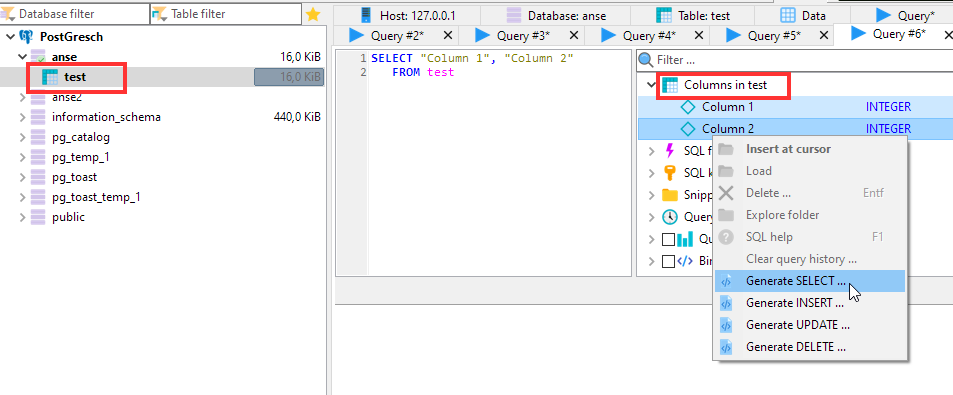This screenshot has height=395, width=953.
Task: Click the Filter magnifier icon
Action: pos(645,60)
